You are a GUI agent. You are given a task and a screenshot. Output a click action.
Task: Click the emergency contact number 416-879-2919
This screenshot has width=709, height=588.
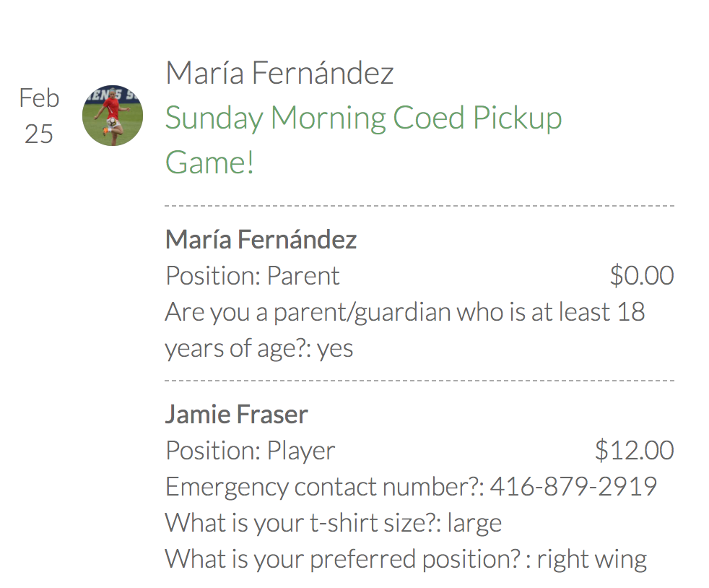tap(573, 487)
